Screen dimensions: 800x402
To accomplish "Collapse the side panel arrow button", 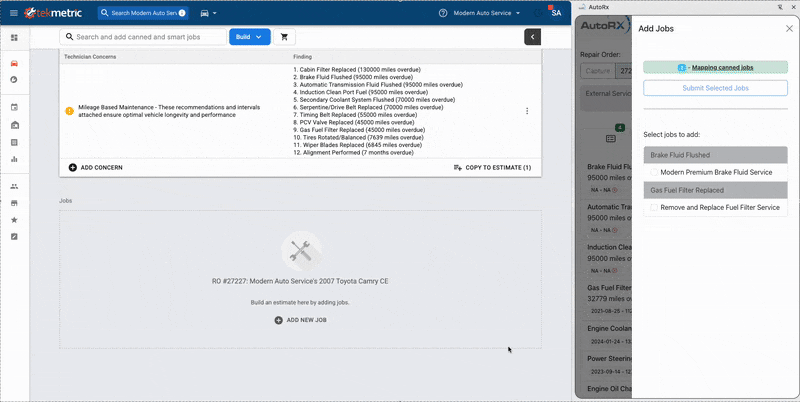I will (532, 37).
